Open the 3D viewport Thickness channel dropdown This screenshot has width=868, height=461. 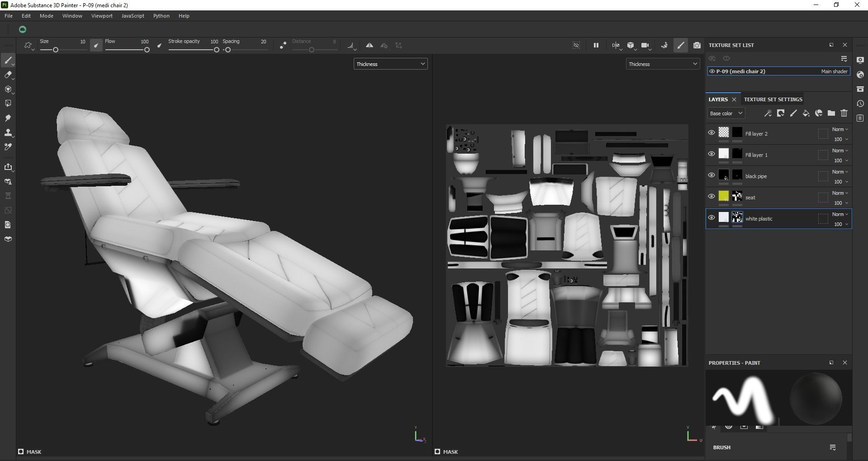[x=390, y=64]
